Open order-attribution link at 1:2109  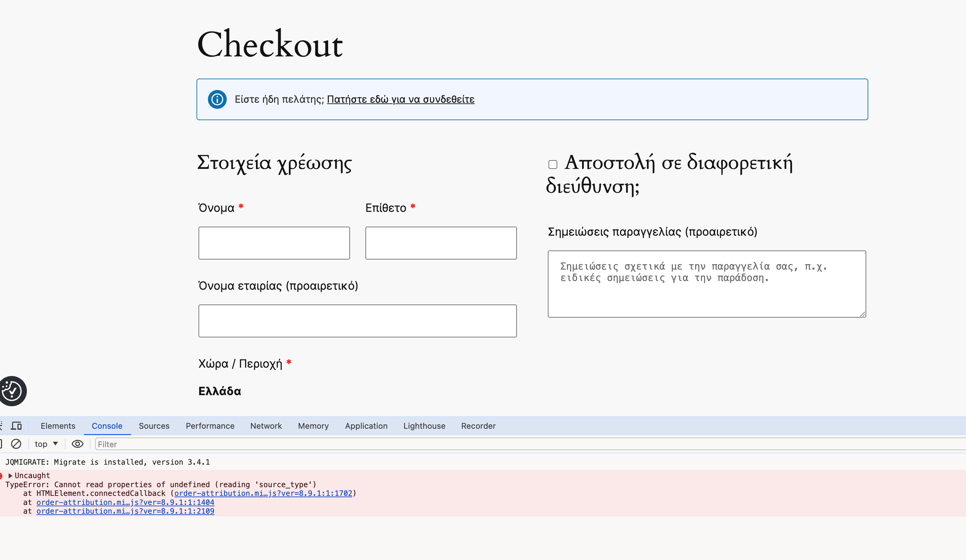[125, 511]
